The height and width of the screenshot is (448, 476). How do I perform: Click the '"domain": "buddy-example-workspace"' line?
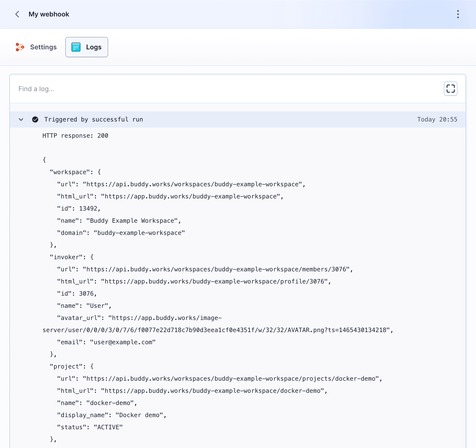pyautogui.click(x=121, y=233)
